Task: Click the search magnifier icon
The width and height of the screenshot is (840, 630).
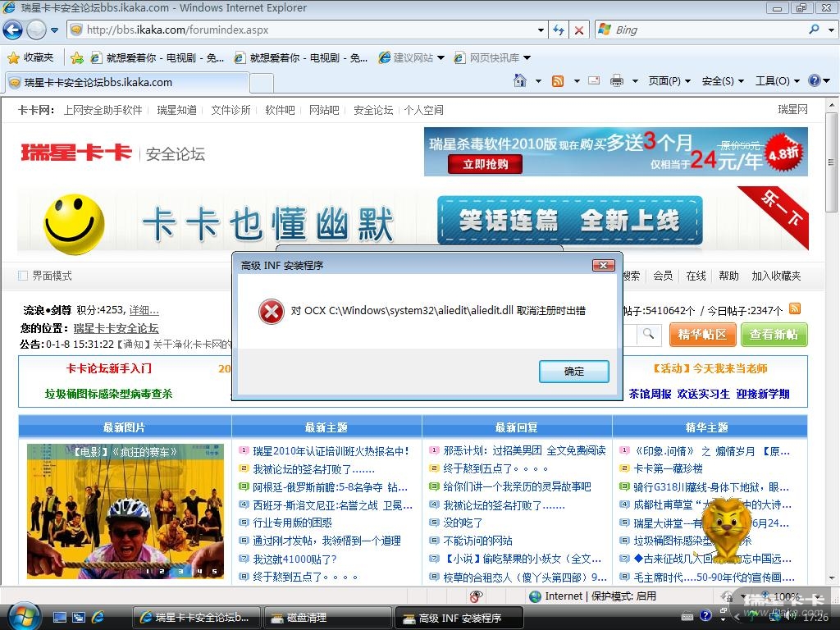Action: [815, 30]
